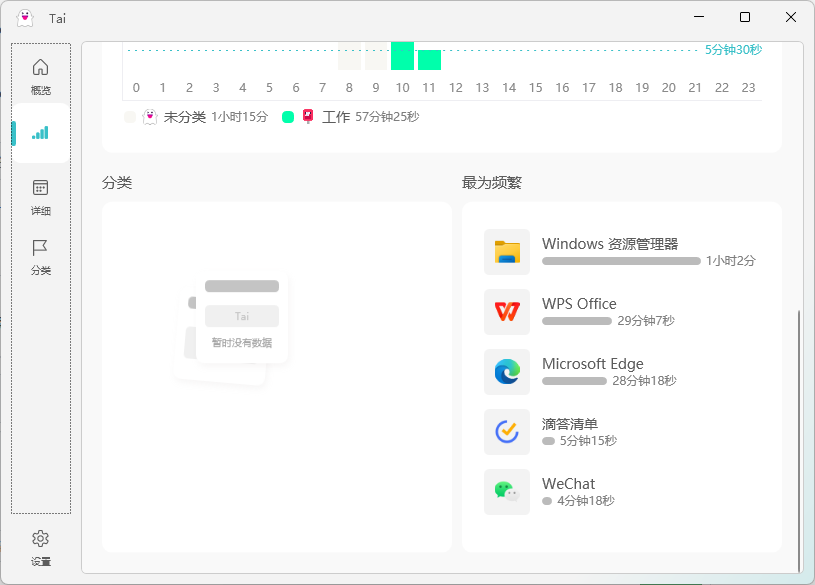This screenshot has height=585, width=815.
Task: Click the WPS Office app icon
Action: [x=507, y=312]
